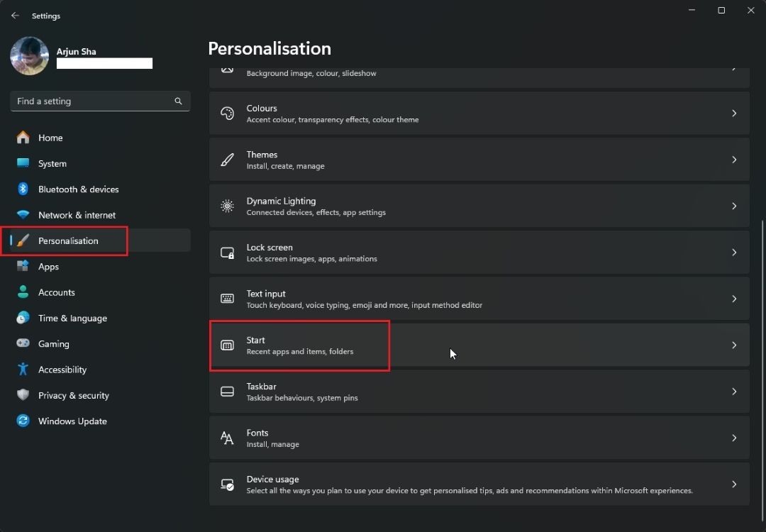Click the Find a setting search box
This screenshot has height=532, width=766.
point(99,101)
